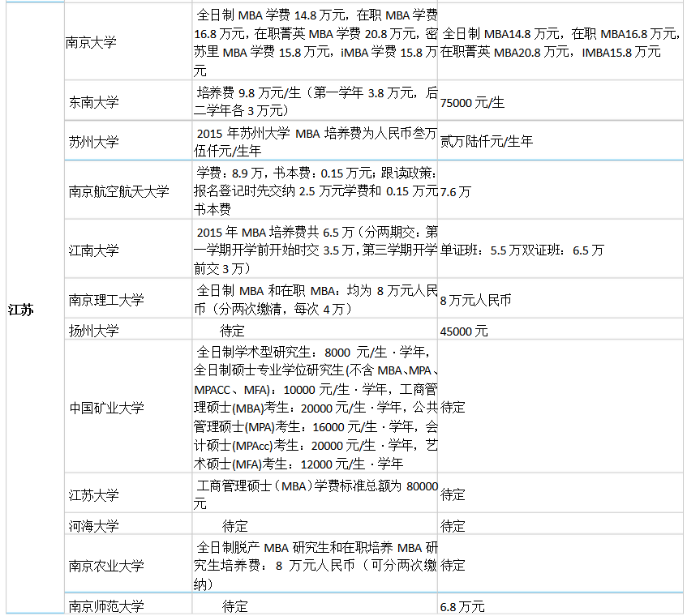
Task: Select the 南京师范大学 cell
Action: 128,604
